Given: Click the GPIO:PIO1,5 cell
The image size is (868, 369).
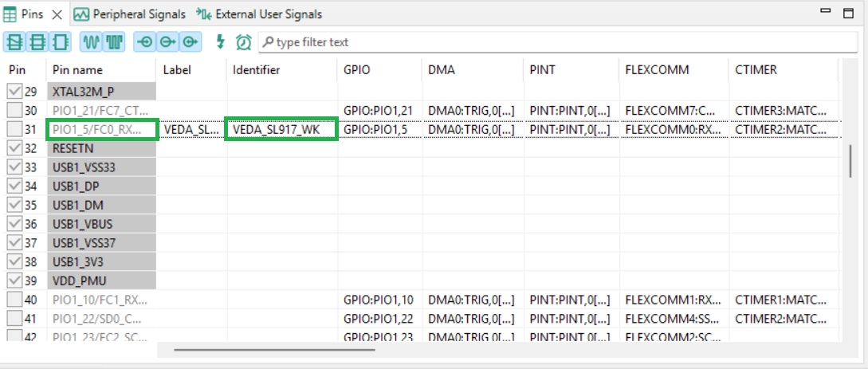Looking at the screenshot, I should click(379, 129).
